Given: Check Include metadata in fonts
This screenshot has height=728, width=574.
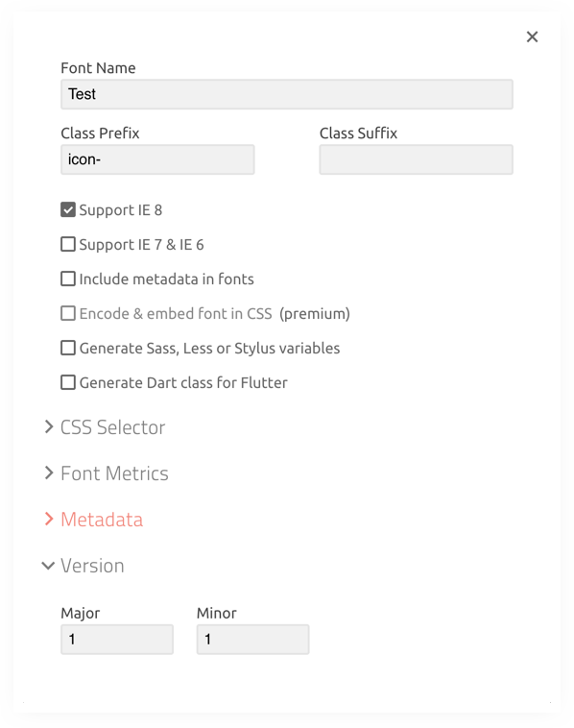Looking at the screenshot, I should tap(68, 279).
